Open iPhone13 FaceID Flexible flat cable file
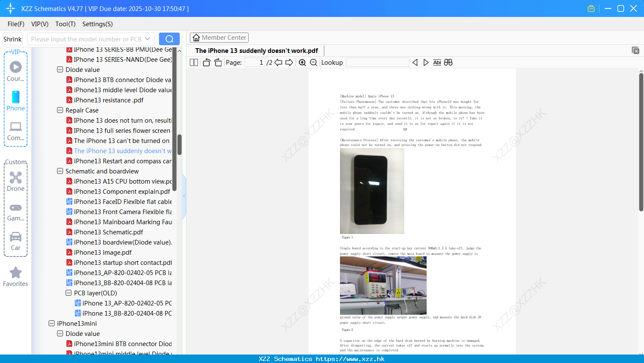This screenshot has width=644, height=363. pos(119,201)
